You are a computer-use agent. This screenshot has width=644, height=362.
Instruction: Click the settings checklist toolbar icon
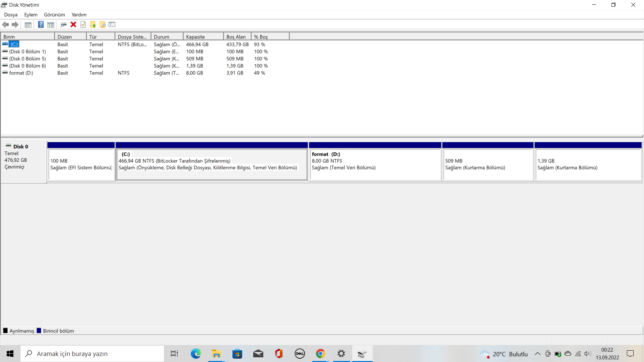112,24
